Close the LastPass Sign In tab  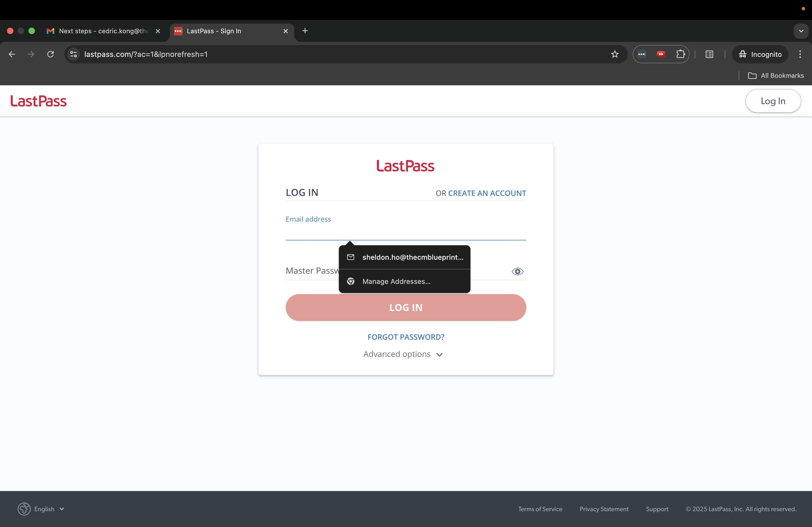[285, 31]
